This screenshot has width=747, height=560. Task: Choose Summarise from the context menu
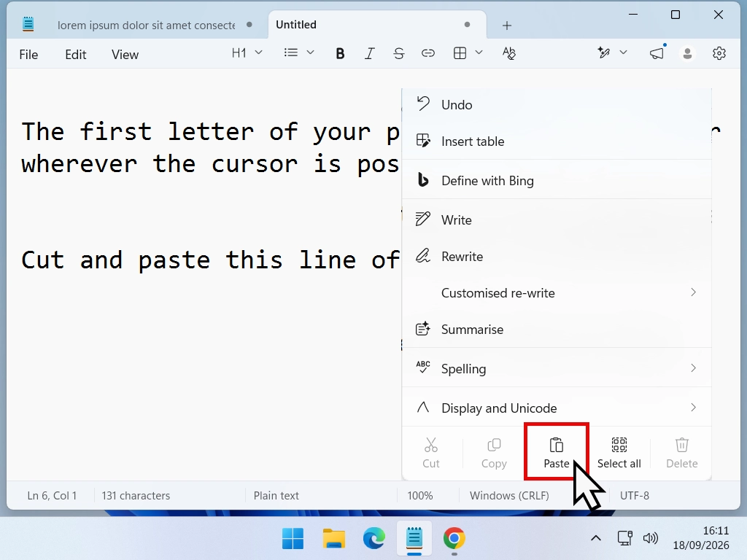click(x=557, y=330)
